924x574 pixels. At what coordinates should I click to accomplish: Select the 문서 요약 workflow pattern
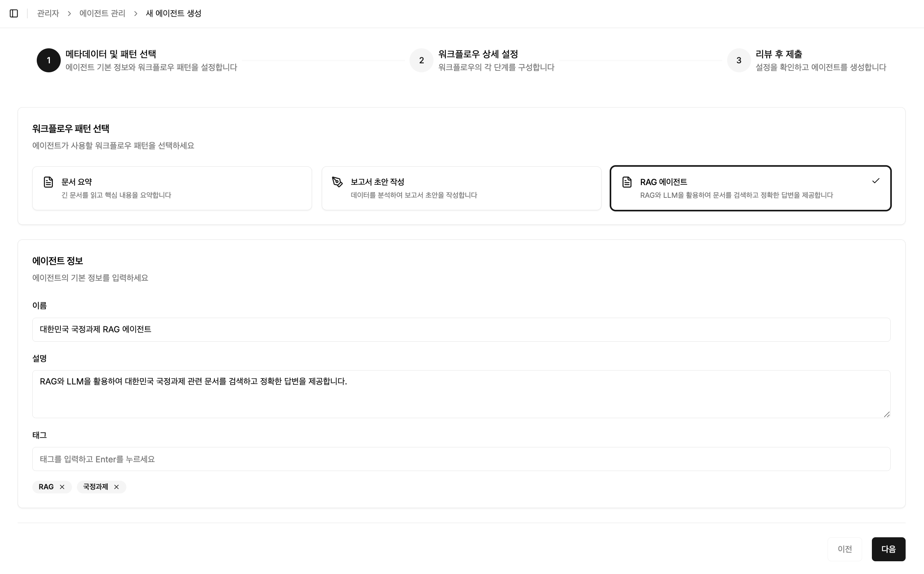coord(172,188)
